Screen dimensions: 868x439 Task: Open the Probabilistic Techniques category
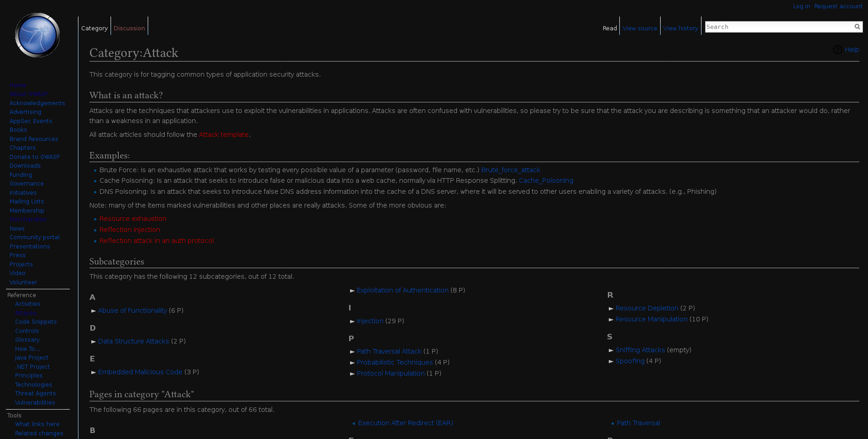click(395, 362)
